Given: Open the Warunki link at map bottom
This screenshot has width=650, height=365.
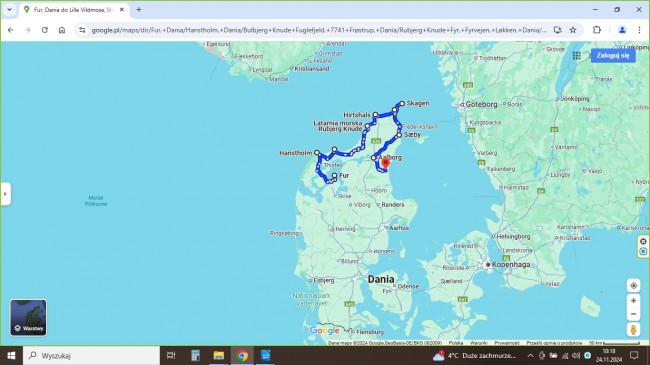Looking at the screenshot, I should pyautogui.click(x=478, y=343).
